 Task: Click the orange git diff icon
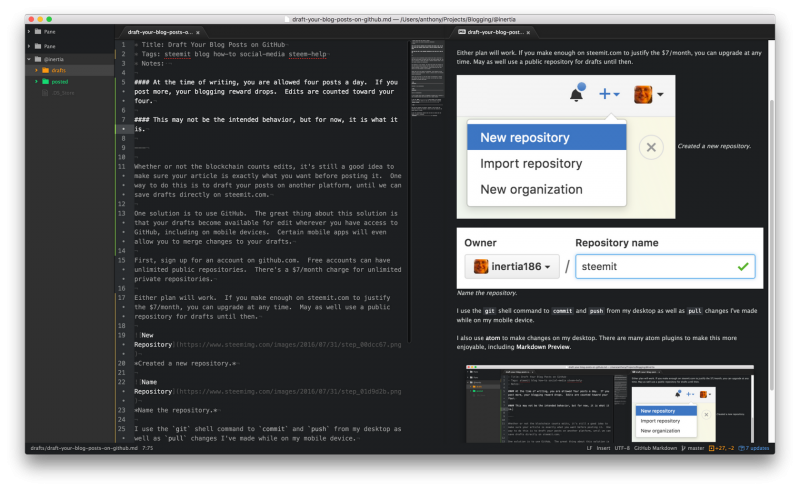(x=712, y=448)
